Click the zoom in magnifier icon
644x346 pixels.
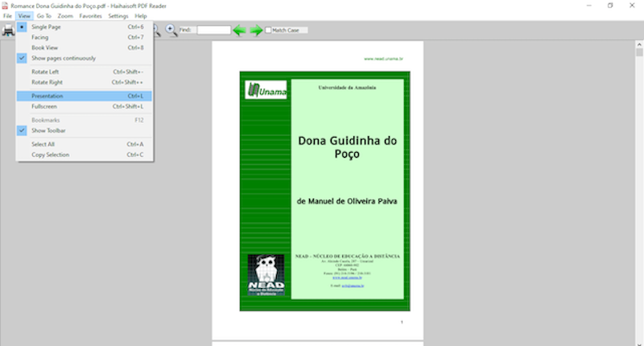pos(171,31)
